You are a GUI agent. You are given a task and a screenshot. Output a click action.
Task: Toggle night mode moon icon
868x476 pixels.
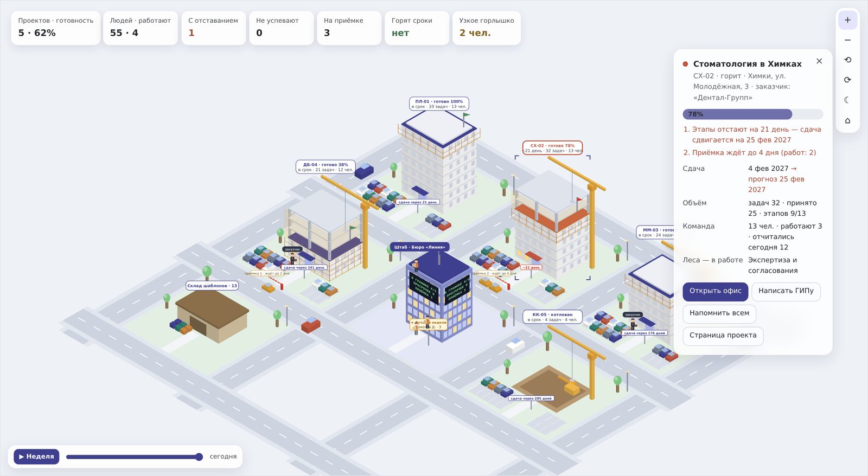click(x=847, y=100)
